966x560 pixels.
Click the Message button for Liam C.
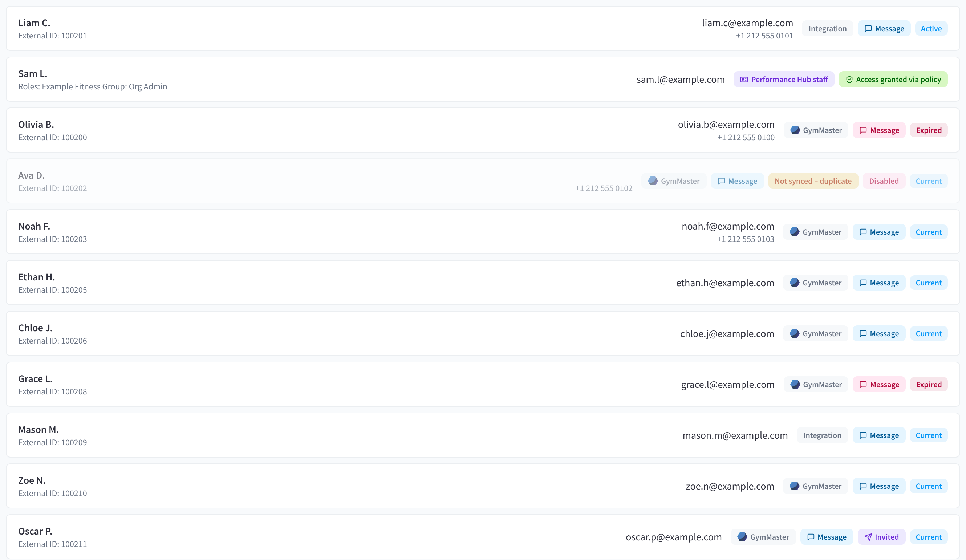coord(884,29)
